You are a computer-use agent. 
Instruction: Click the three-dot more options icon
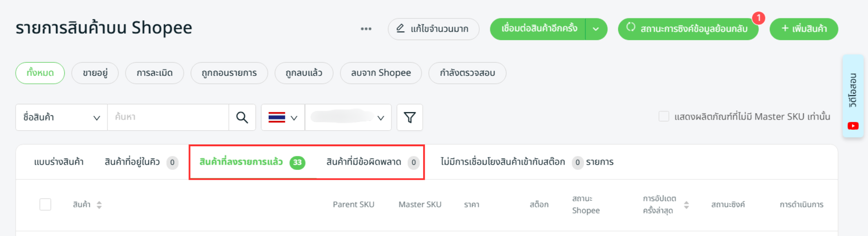tap(366, 29)
